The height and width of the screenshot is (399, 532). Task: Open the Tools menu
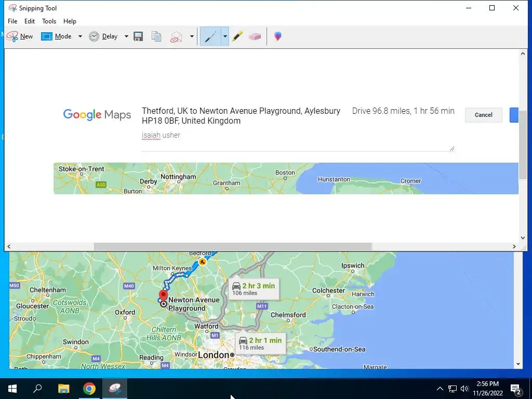pos(49,21)
